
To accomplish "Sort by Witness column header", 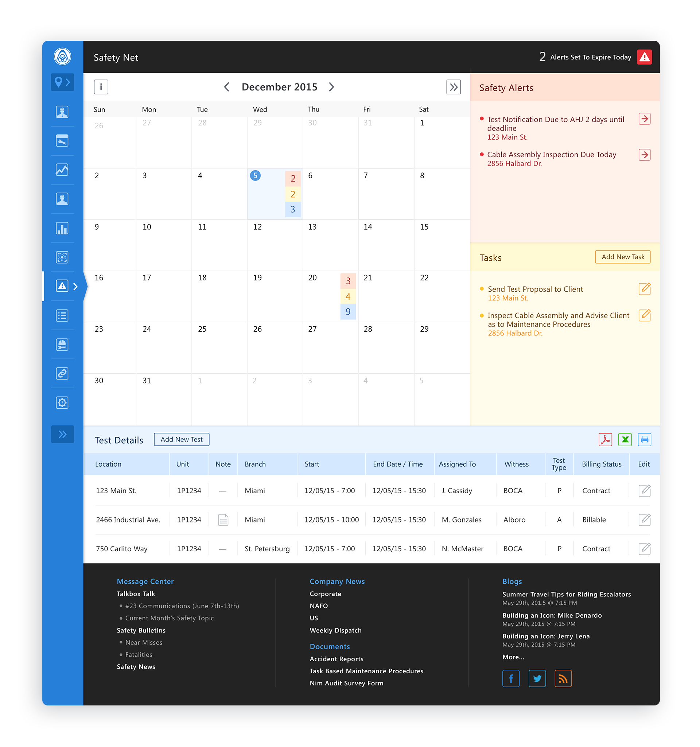I will pos(516,464).
